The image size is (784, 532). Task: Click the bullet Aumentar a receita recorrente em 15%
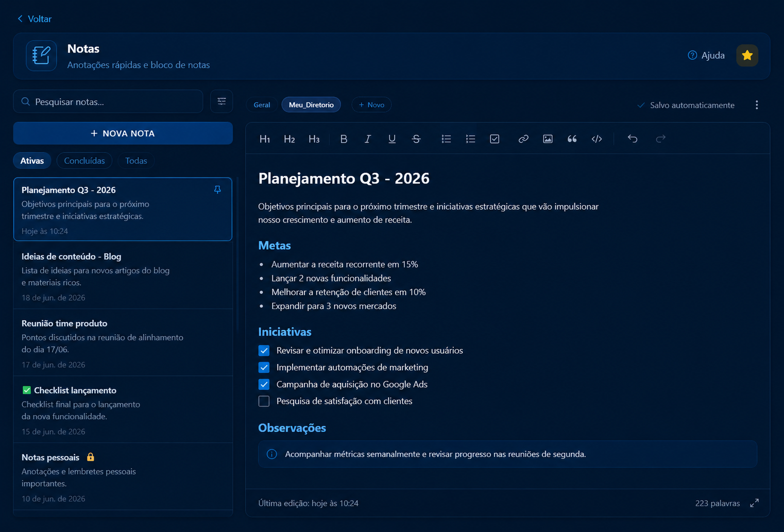click(345, 264)
